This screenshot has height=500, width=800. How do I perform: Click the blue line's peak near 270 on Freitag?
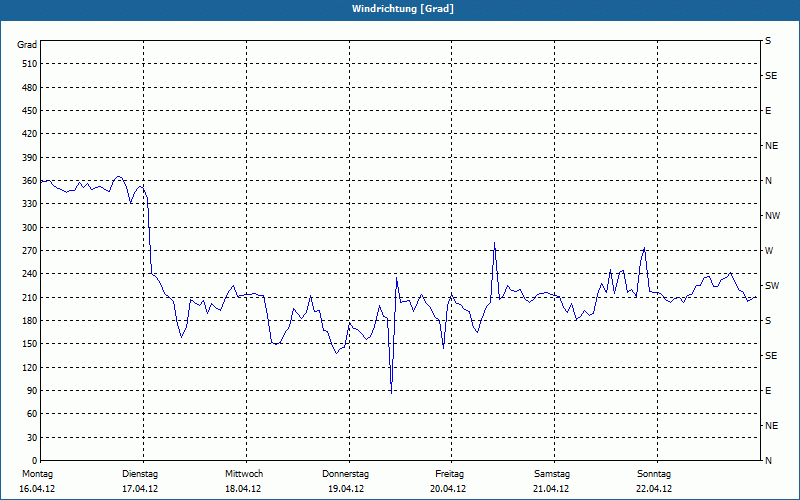[494, 243]
